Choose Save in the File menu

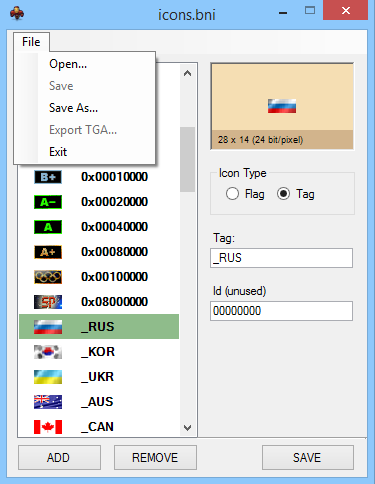tap(85, 86)
